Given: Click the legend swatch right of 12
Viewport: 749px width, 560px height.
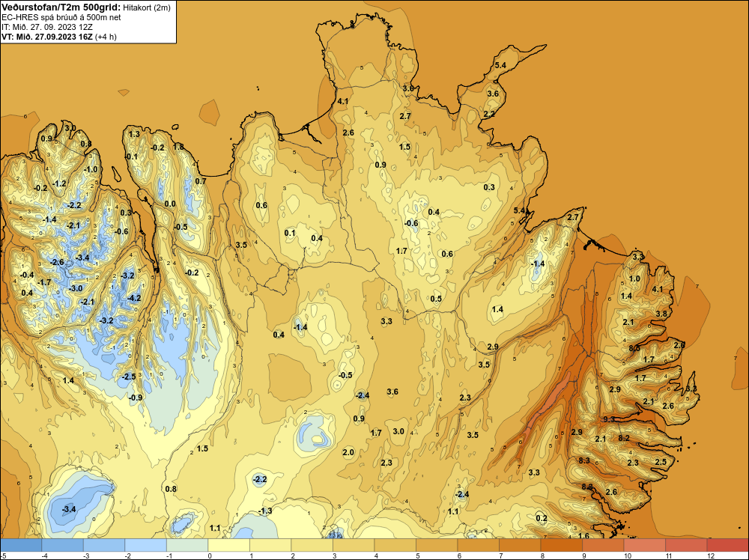Looking at the screenshot, I should [727, 545].
